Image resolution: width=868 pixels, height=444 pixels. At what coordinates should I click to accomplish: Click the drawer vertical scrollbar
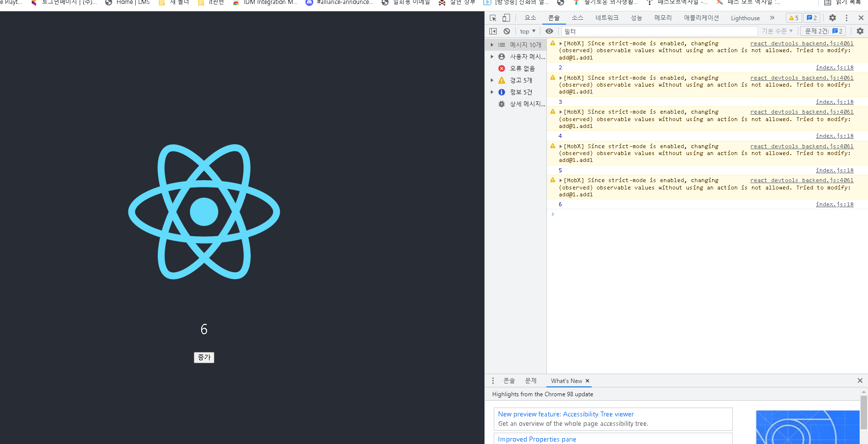(x=864, y=412)
